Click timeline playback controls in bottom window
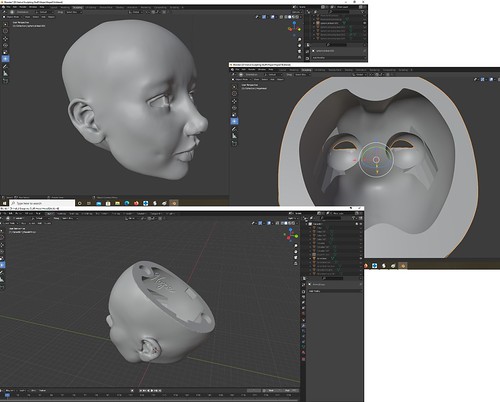Screen dimensions: 500x402 pyautogui.click(x=151, y=390)
